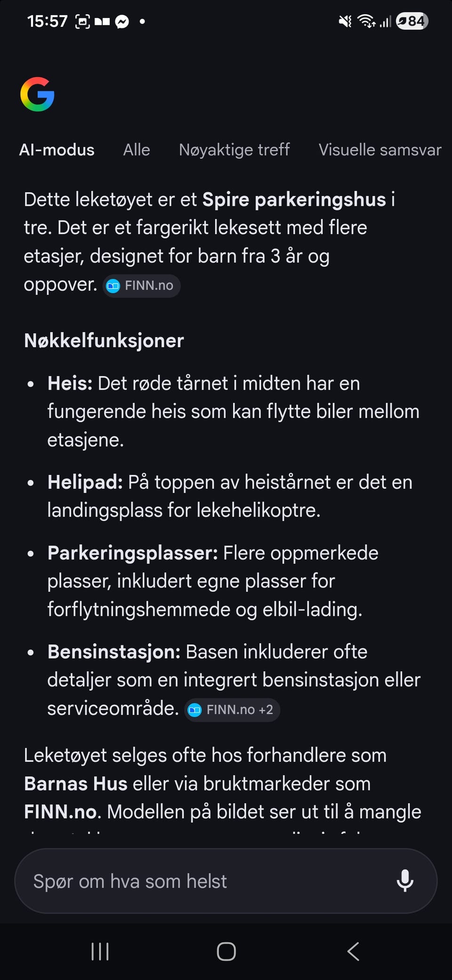Tap the microphone voice search icon
Image resolution: width=452 pixels, height=980 pixels.
(405, 881)
